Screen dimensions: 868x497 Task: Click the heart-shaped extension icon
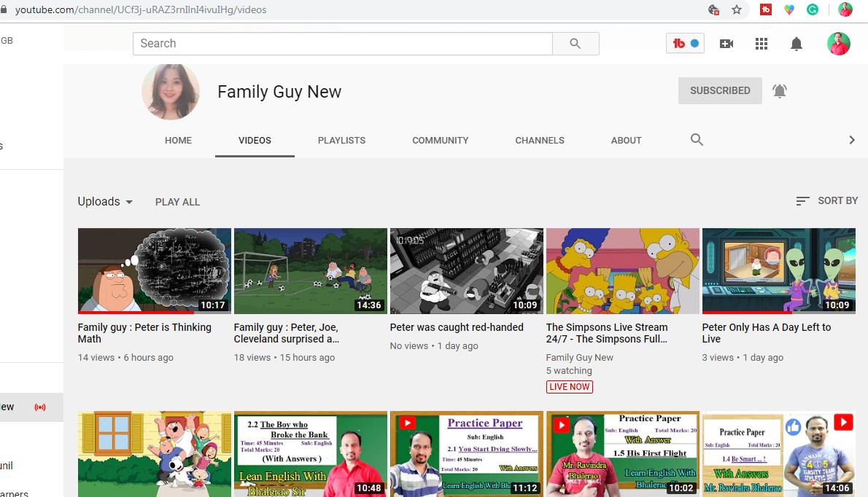788,9
